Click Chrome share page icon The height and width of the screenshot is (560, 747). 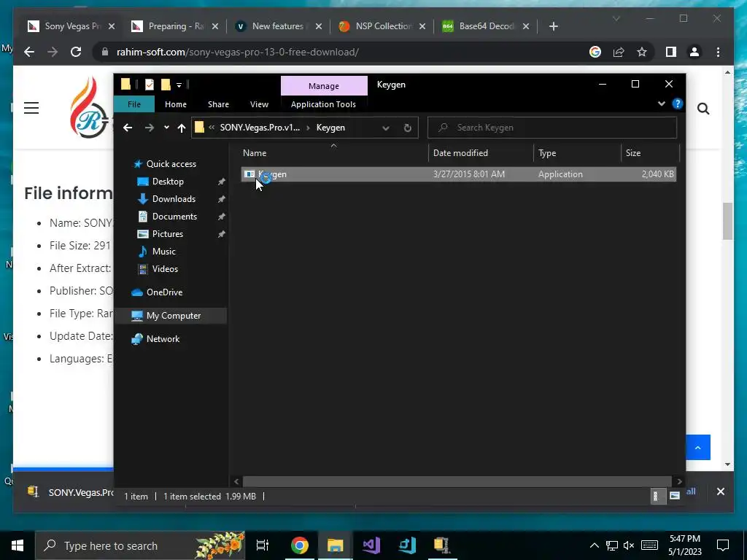point(619,52)
